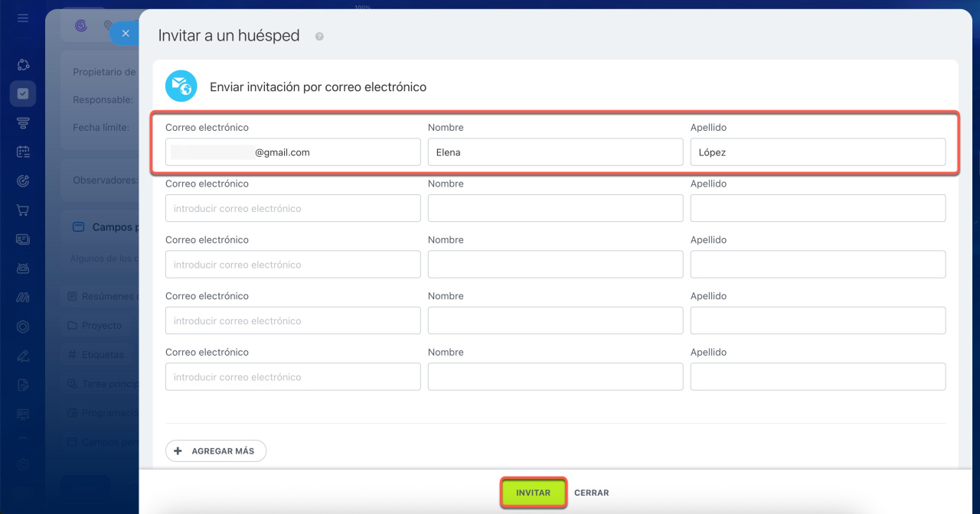Open the settings gear in sidebar

(x=23, y=464)
